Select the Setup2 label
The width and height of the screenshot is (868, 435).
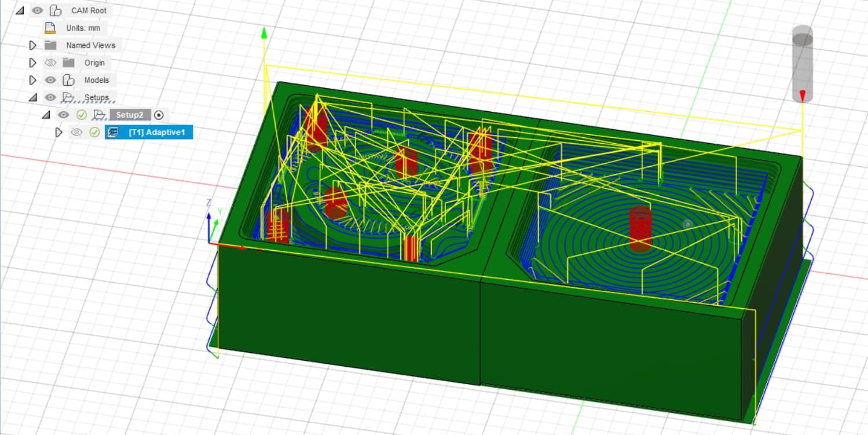click(x=130, y=115)
